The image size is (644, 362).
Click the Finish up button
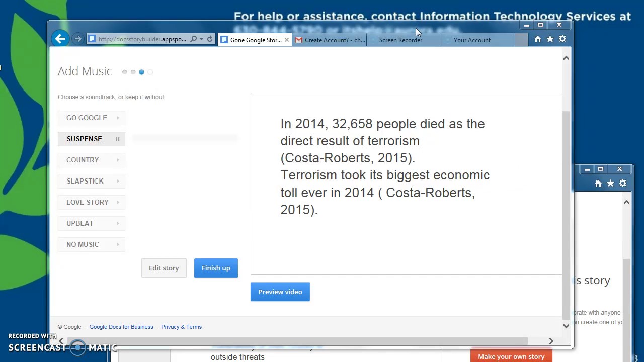(216, 268)
